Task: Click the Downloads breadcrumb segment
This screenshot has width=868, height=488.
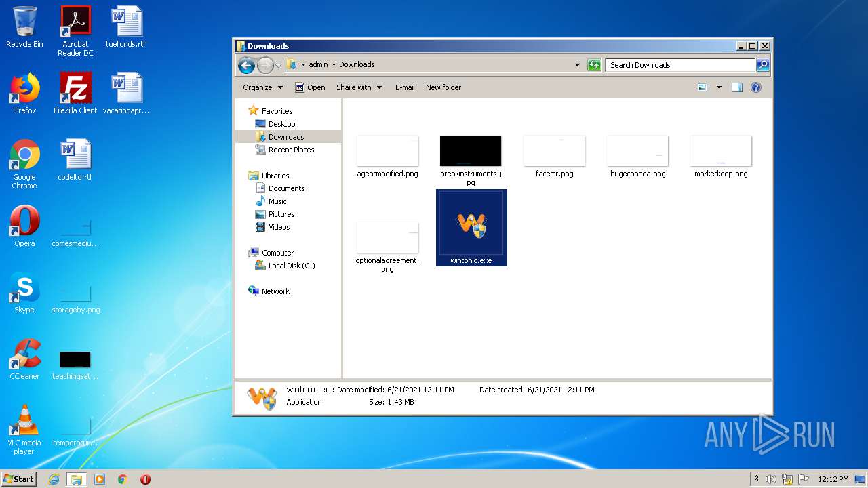Action: (x=357, y=65)
